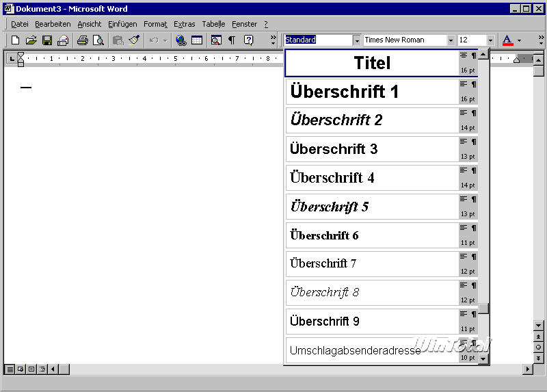Open the Tables and Borders icon
This screenshot has width=547, height=392.
[197, 40]
